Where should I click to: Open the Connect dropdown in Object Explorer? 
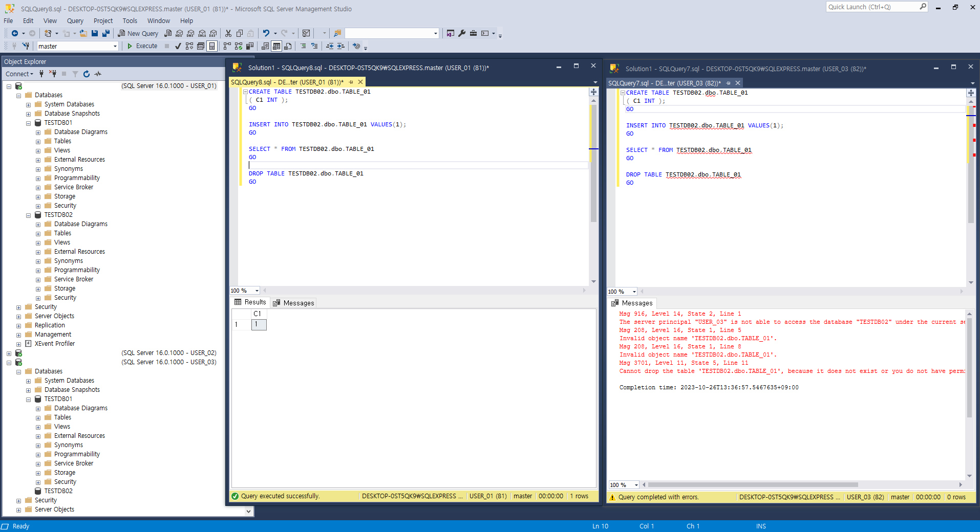[19, 74]
